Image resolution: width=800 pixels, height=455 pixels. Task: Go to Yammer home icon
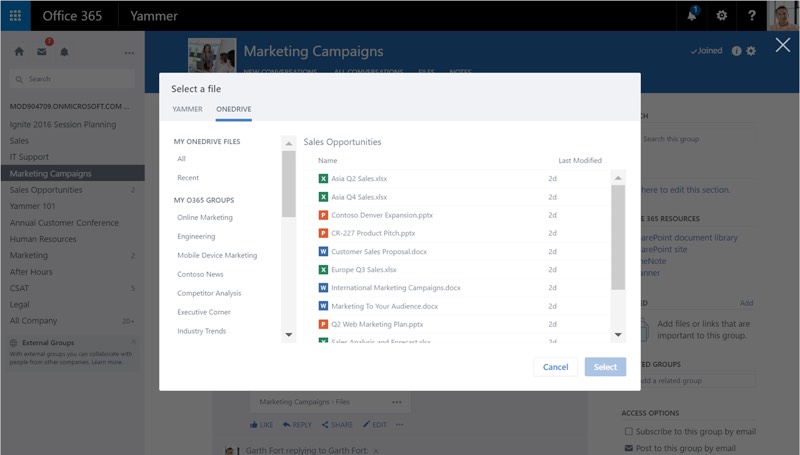coord(18,52)
